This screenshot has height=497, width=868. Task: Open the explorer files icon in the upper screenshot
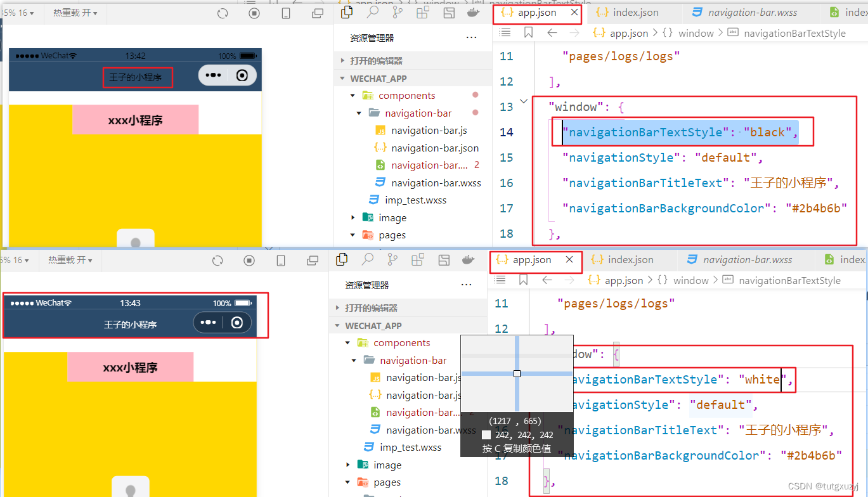tap(347, 13)
